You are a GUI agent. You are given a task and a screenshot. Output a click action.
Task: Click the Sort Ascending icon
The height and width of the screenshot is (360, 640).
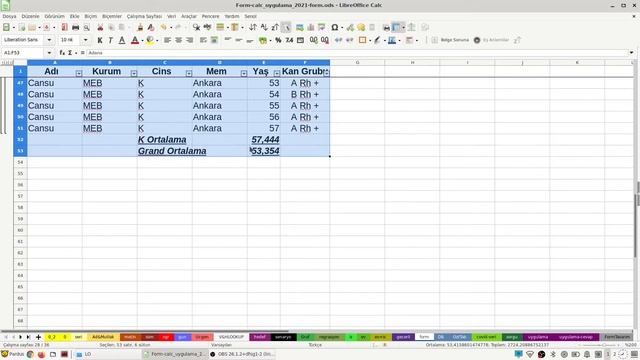pos(264,27)
